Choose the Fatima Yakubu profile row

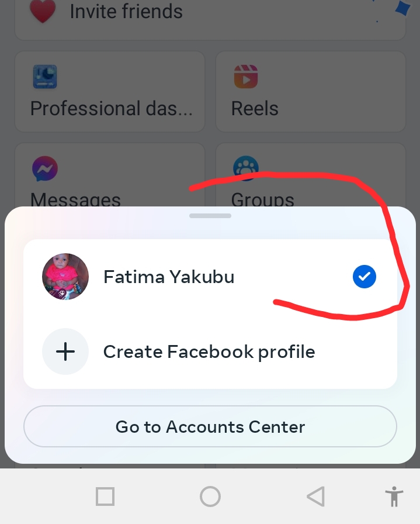[210, 277]
